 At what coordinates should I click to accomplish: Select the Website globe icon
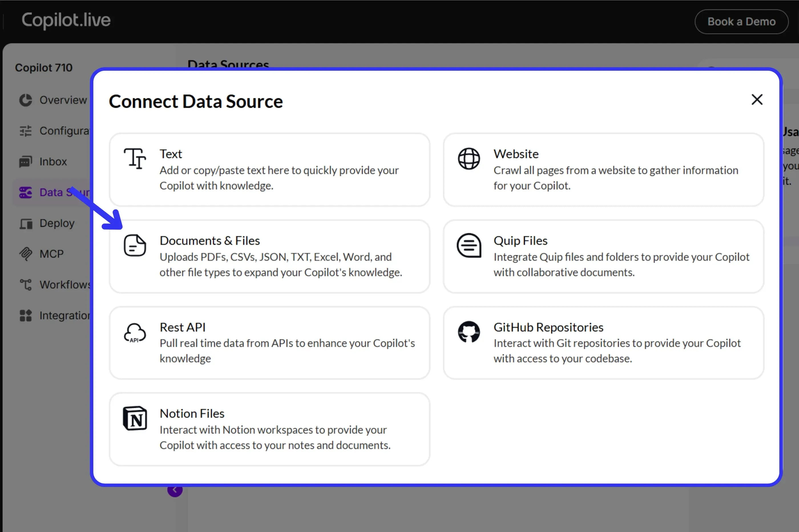pyautogui.click(x=469, y=159)
